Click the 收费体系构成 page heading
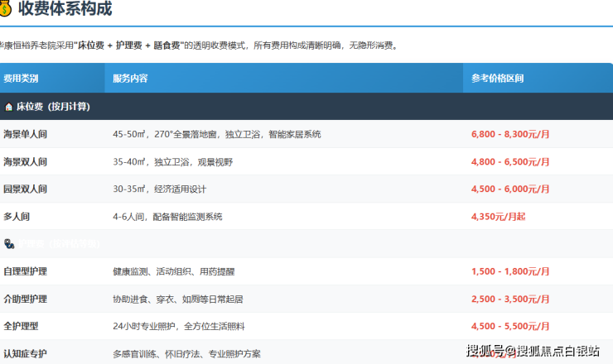 pyautogui.click(x=65, y=9)
